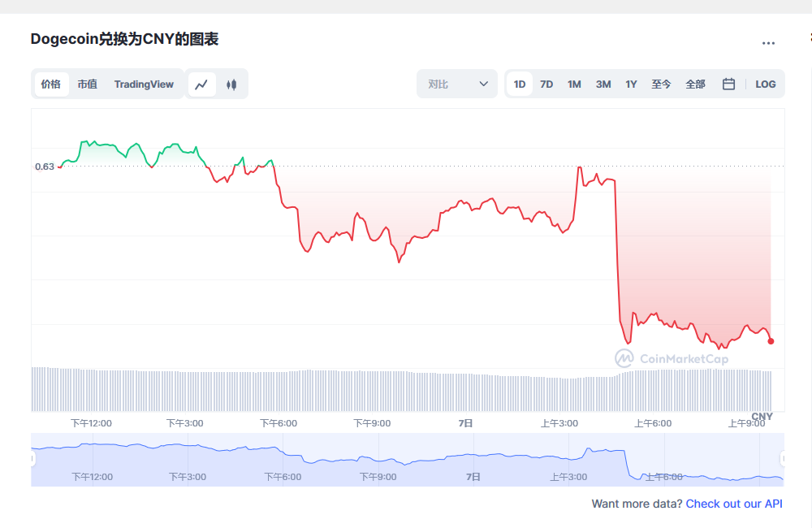Select the 7D time range

tap(546, 84)
